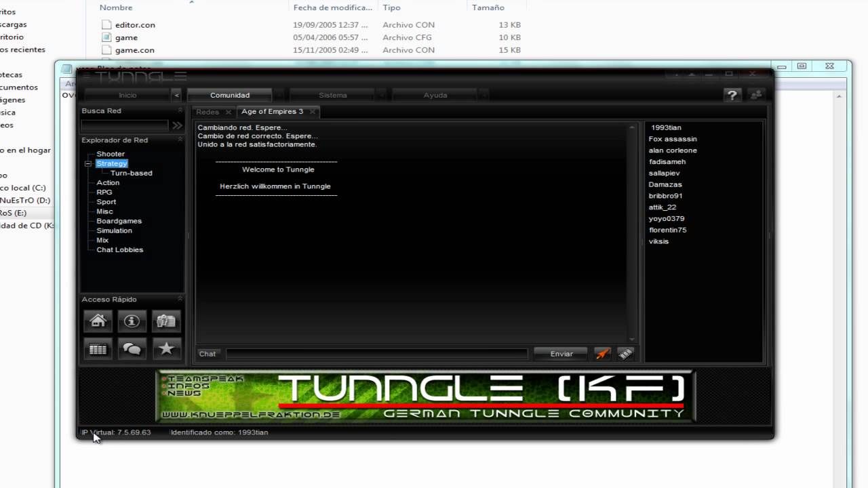The image size is (868, 488).
Task: Select user attik_22 in the list
Action: pos(663,207)
